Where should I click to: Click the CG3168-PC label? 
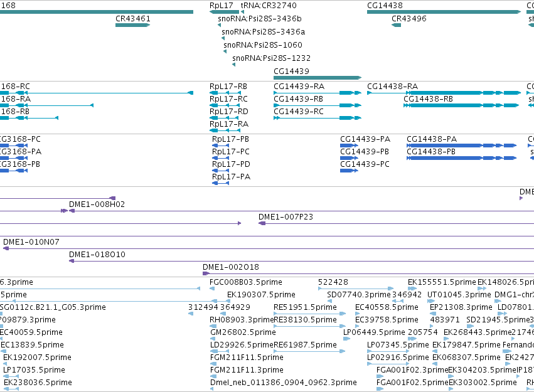pyautogui.click(x=20, y=139)
